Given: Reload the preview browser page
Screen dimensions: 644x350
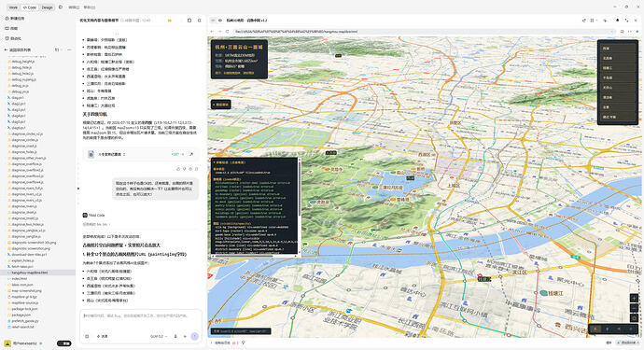Looking at the screenshot, I should coord(227,31).
